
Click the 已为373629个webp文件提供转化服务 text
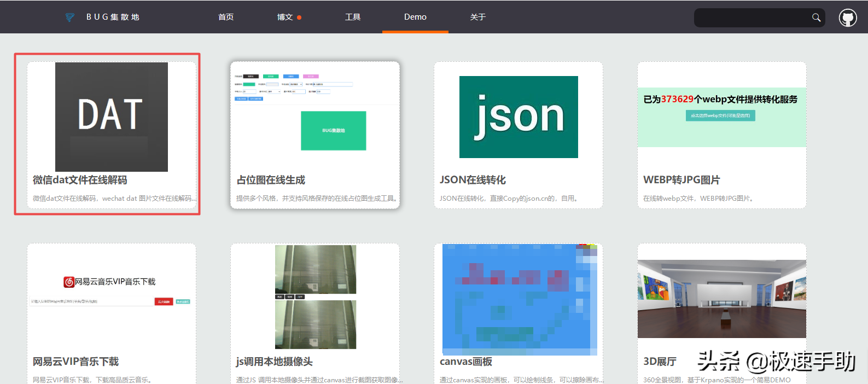[720, 99]
